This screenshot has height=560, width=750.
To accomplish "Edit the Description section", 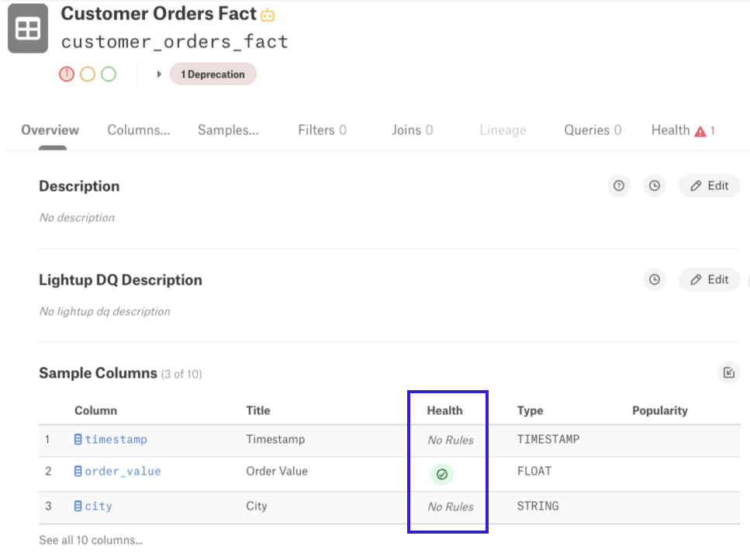I will pos(710,185).
